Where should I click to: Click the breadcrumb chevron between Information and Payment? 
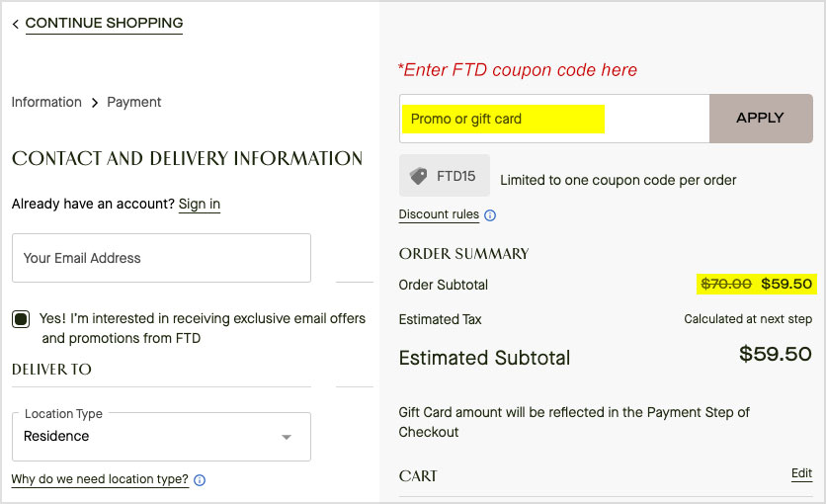(95, 103)
